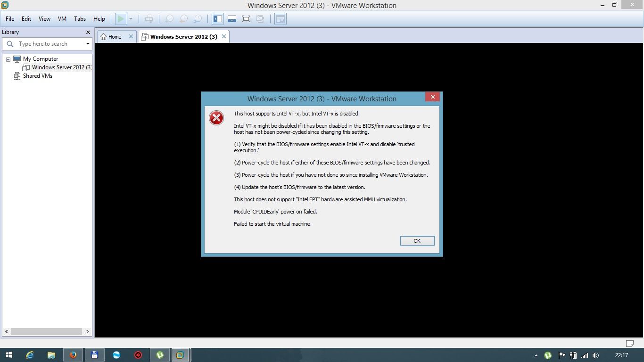Click the library search magnifier icon
This screenshot has height=362, width=644.
pyautogui.click(x=10, y=44)
